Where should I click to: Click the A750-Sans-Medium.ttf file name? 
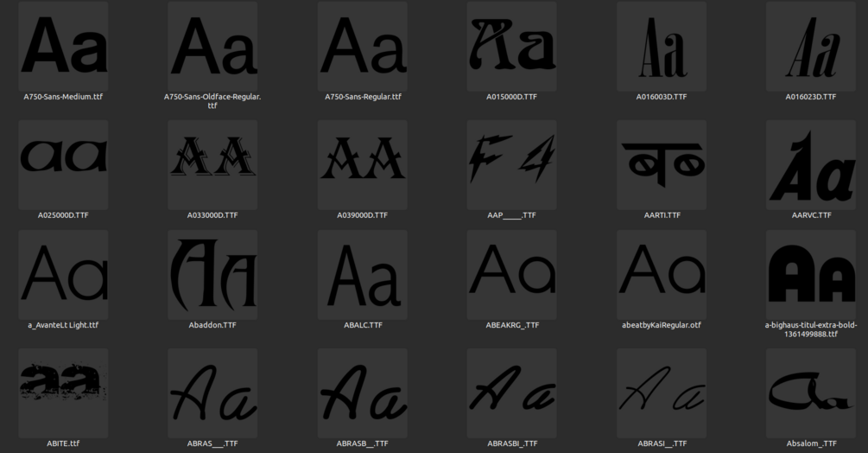[63, 96]
